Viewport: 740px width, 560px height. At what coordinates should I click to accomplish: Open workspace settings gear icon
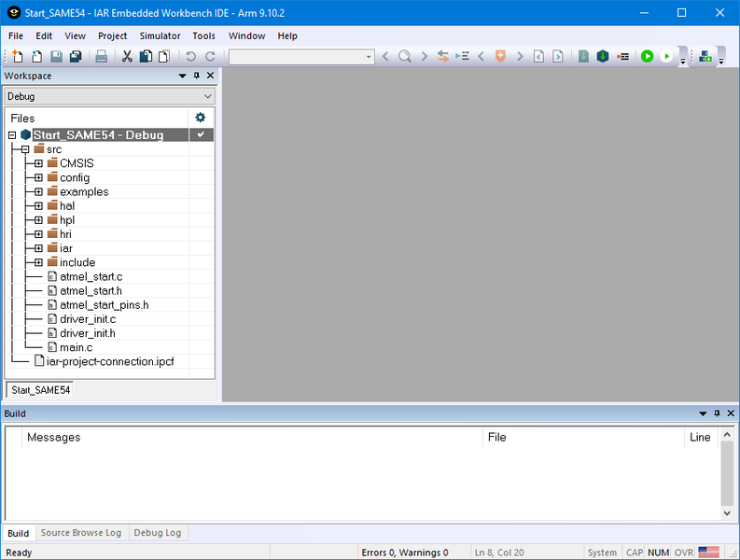click(x=200, y=118)
